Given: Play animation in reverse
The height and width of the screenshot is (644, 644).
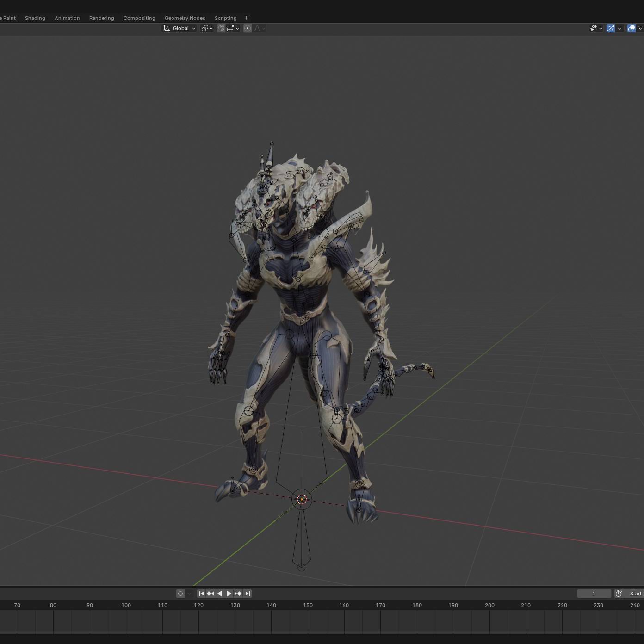Looking at the screenshot, I should pyautogui.click(x=220, y=594).
